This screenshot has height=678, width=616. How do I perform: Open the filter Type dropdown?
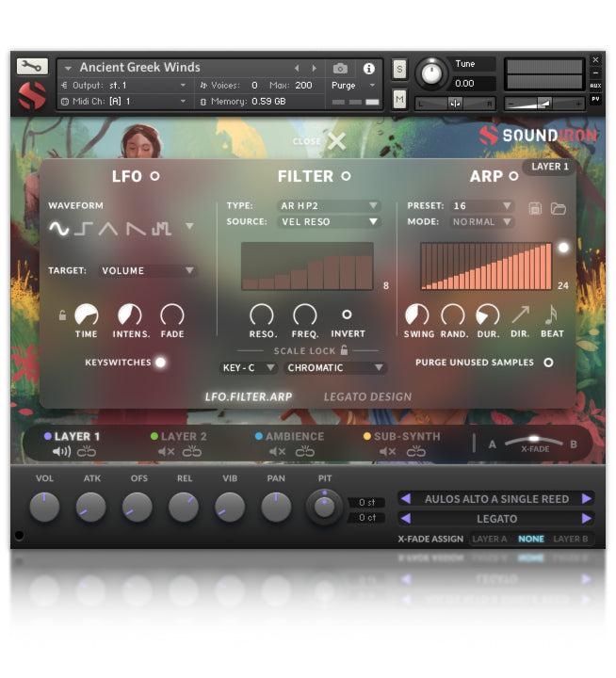click(x=329, y=205)
